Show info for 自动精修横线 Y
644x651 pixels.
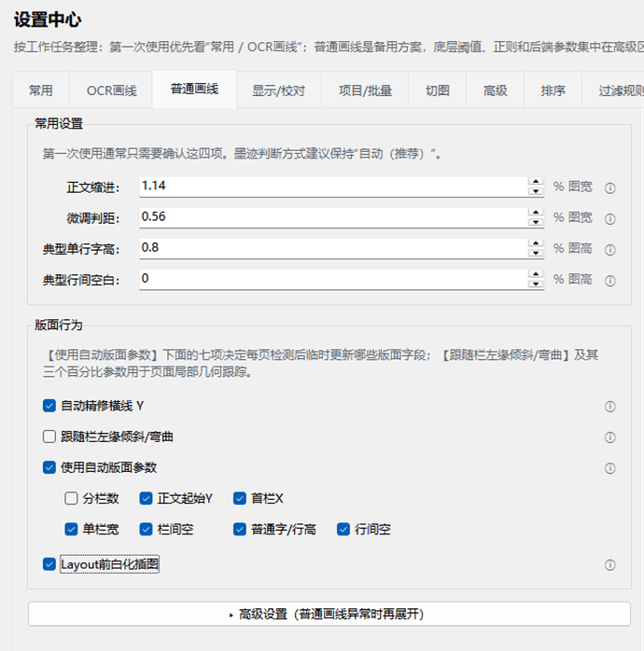point(609,406)
